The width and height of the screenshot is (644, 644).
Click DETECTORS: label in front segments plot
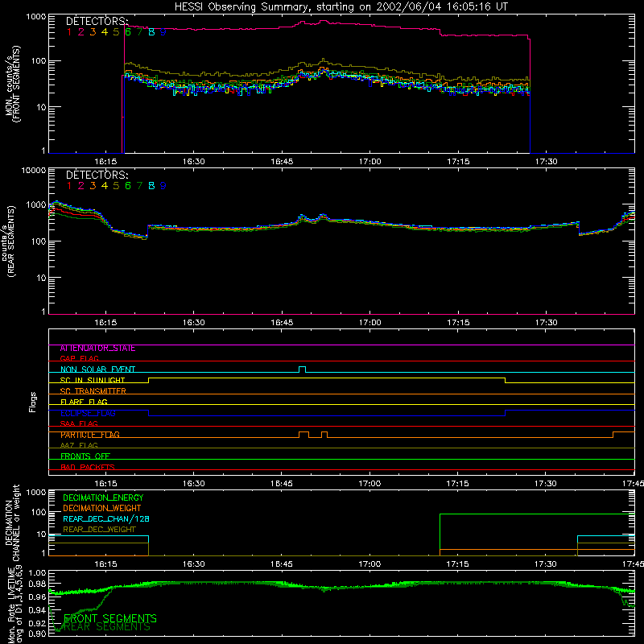click(97, 21)
